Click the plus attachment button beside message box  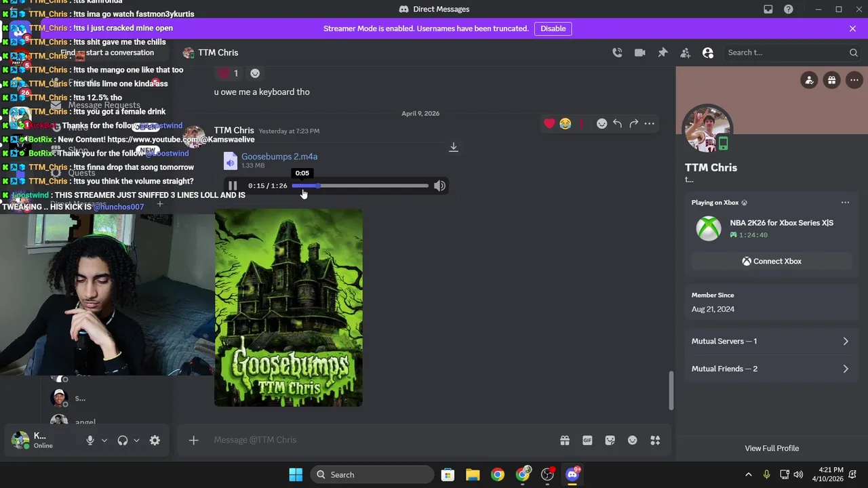click(193, 440)
